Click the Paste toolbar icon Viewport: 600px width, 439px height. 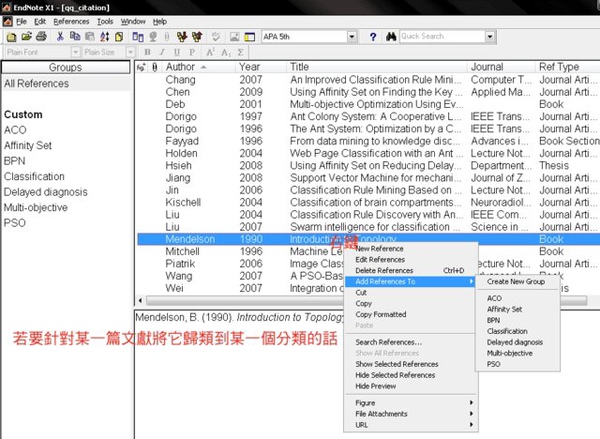[x=90, y=37]
